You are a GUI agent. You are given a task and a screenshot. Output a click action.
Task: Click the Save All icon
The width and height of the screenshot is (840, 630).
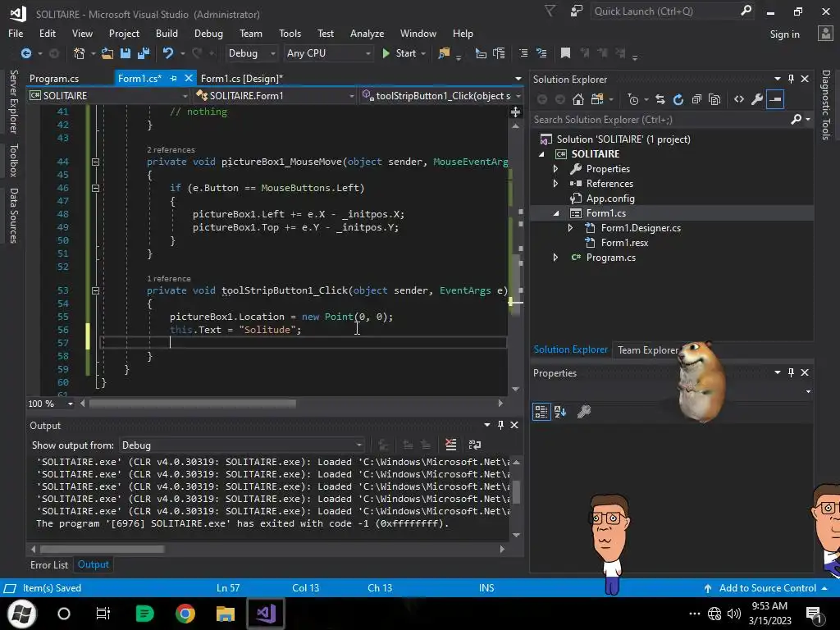click(143, 53)
